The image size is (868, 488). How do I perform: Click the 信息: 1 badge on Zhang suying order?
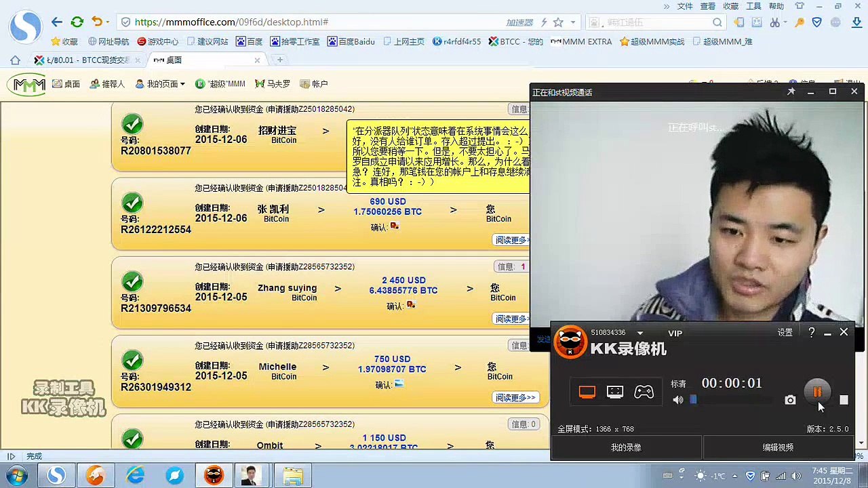coord(513,266)
